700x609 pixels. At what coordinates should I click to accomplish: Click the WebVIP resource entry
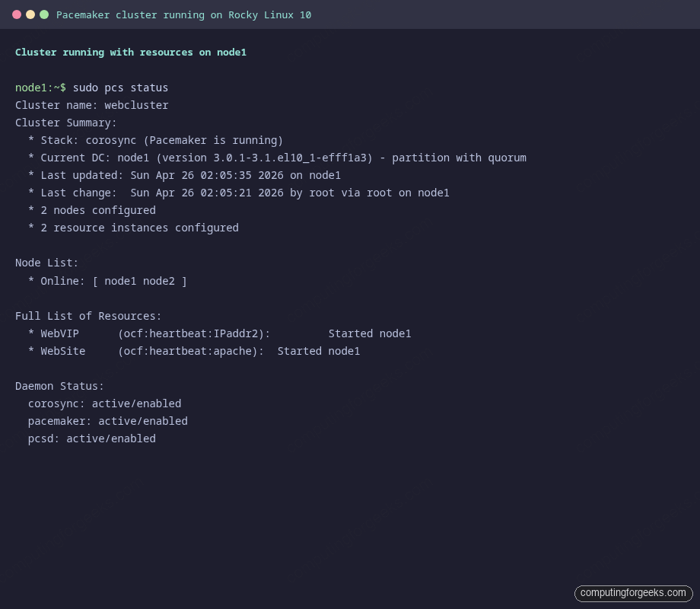[221, 333]
